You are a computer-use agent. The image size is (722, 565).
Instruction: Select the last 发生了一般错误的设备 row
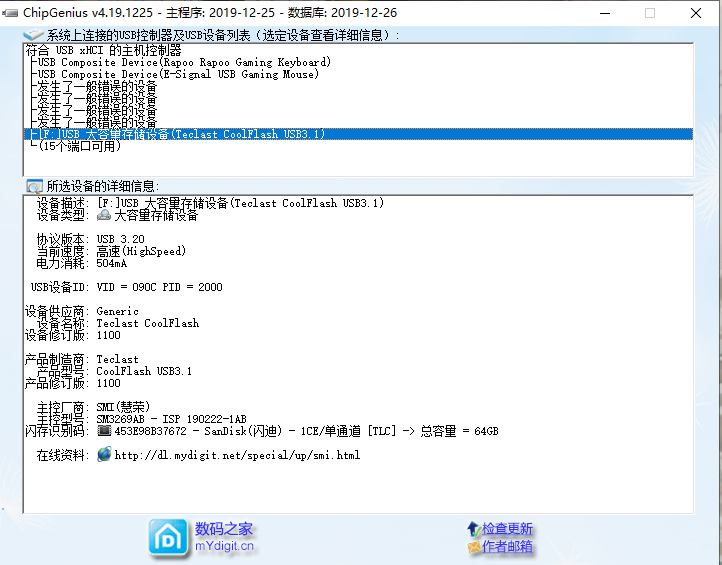358,122
